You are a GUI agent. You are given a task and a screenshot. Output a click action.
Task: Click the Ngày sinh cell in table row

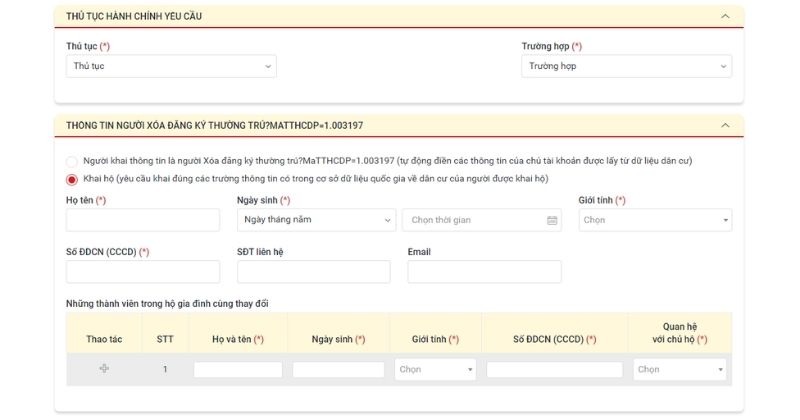(338, 369)
